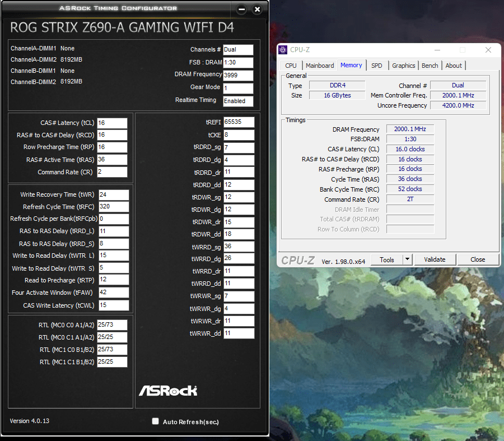Click the Channels # field showing Dual

(238, 50)
